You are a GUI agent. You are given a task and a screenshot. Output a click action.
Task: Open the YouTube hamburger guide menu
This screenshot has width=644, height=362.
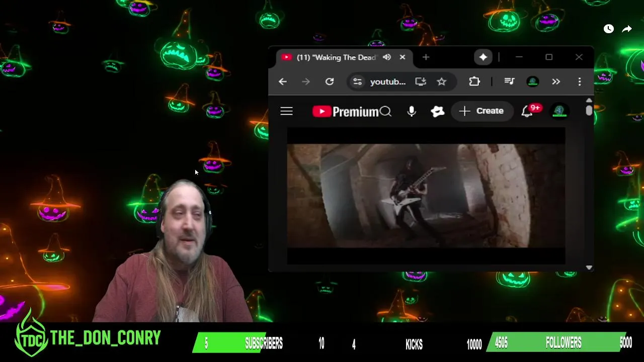[x=286, y=111]
